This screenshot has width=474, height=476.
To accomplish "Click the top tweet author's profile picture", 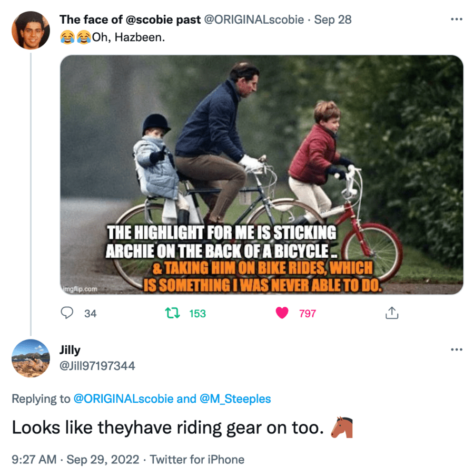I will pyautogui.click(x=31, y=30).
